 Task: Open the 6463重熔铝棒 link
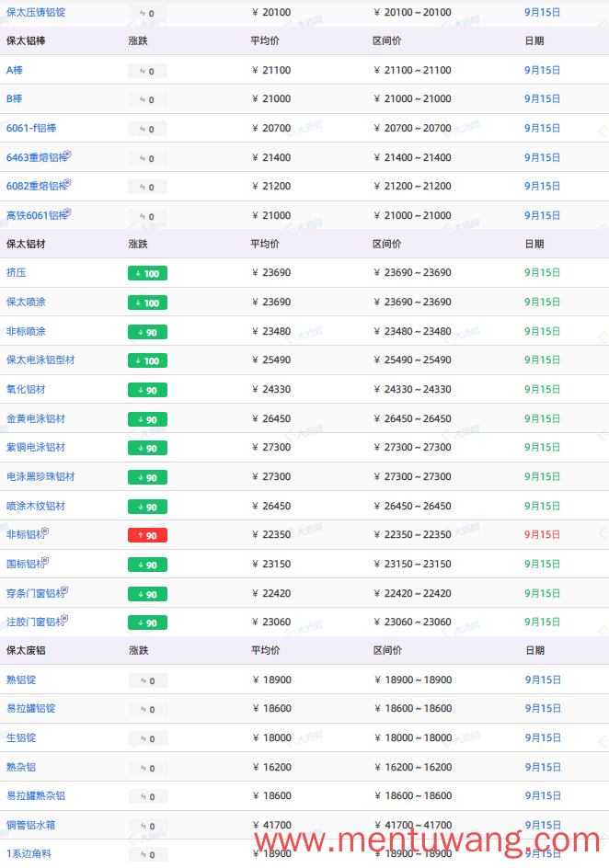click(39, 157)
